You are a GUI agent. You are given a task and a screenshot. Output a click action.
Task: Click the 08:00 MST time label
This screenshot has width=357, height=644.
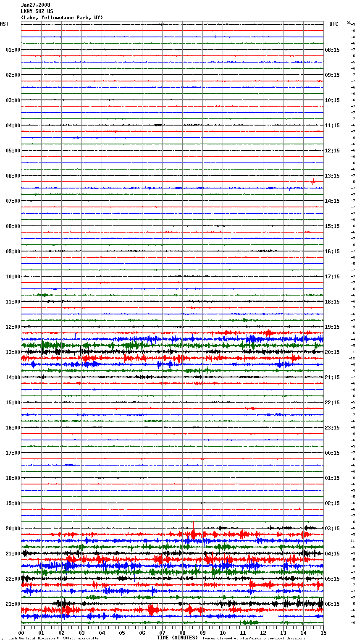(13, 226)
